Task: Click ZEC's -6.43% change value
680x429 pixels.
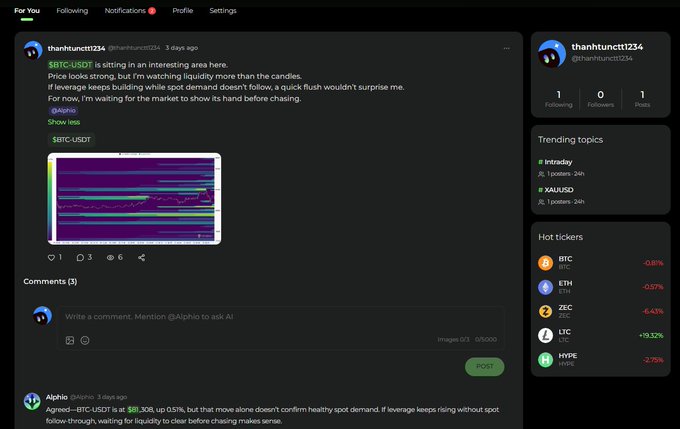Action: 653,311
